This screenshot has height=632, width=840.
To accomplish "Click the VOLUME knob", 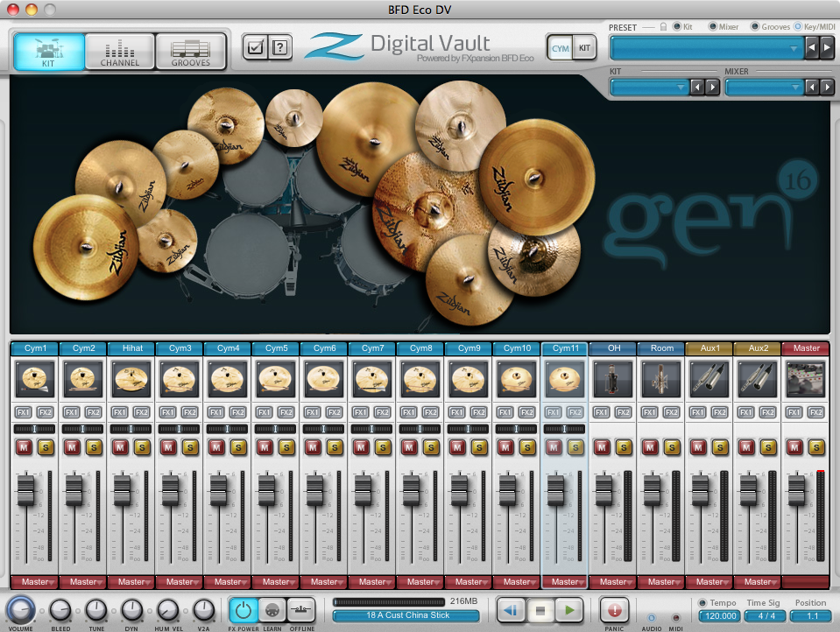I will click(20, 609).
